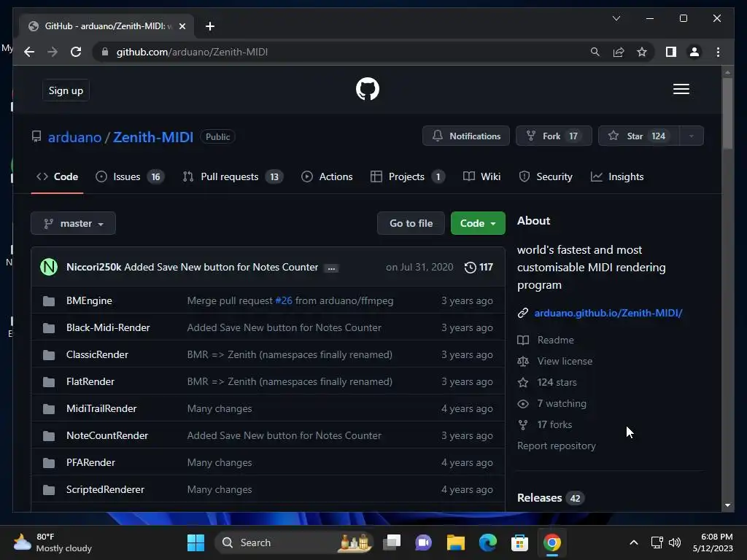Image resolution: width=747 pixels, height=560 pixels.
Task: Click the BMEngine folder icon
Action: pos(49,301)
